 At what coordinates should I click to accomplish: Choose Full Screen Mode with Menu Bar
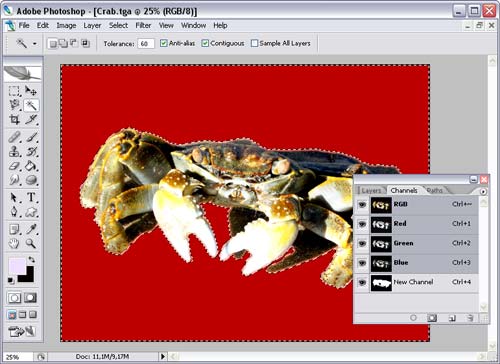[x=22, y=315]
